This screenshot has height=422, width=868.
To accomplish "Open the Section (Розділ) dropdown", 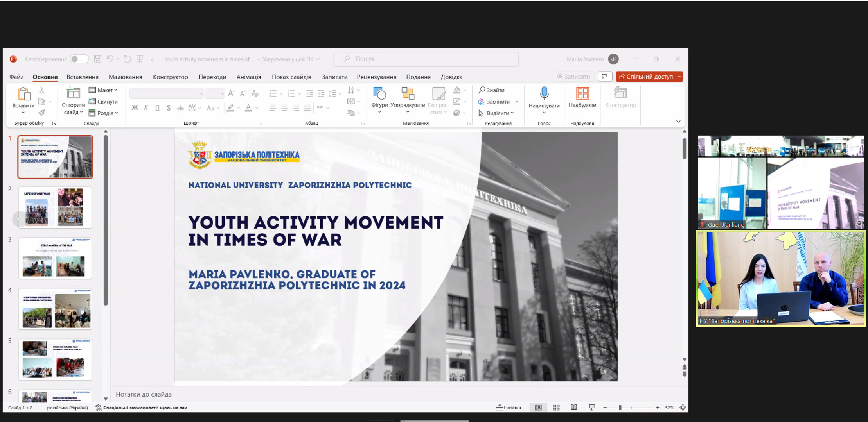I will tap(103, 113).
